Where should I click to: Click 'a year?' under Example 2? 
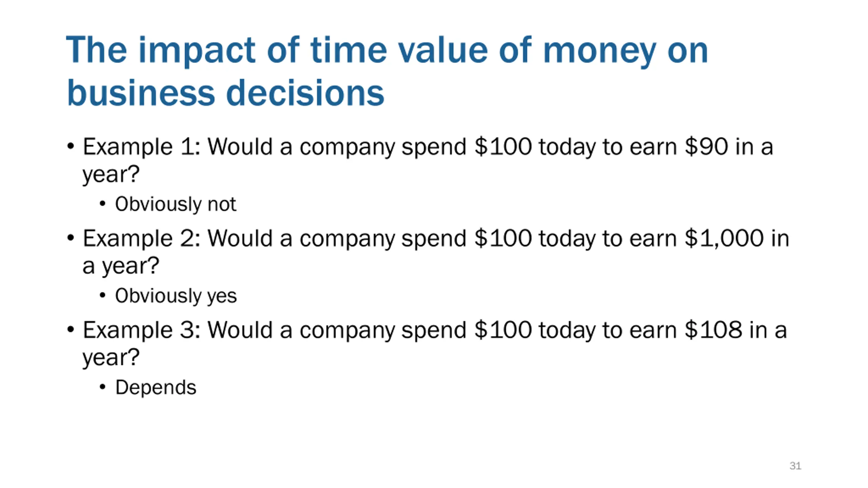121,267
